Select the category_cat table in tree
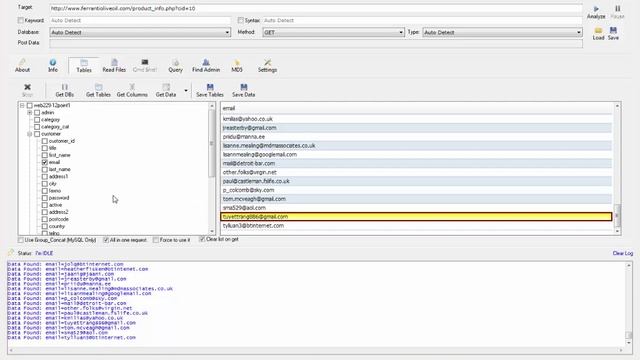This screenshot has width=640, height=360. 55,127
